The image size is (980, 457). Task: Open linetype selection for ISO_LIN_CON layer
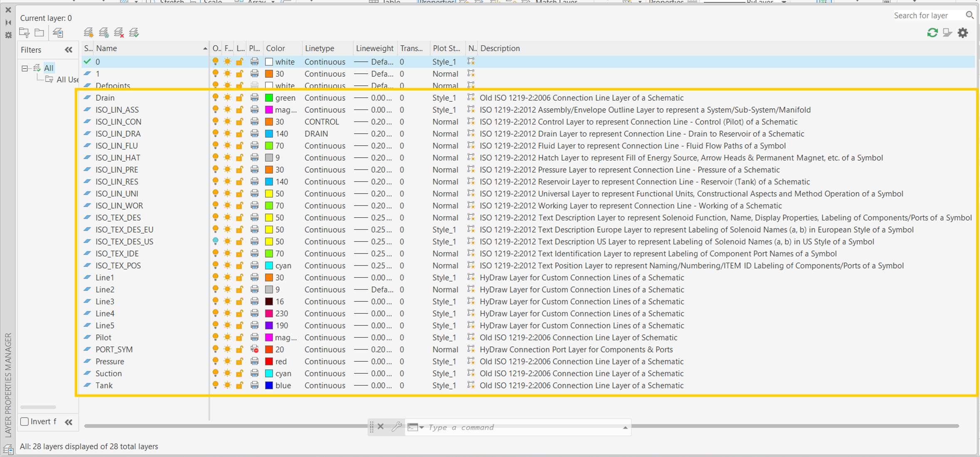[x=322, y=122]
